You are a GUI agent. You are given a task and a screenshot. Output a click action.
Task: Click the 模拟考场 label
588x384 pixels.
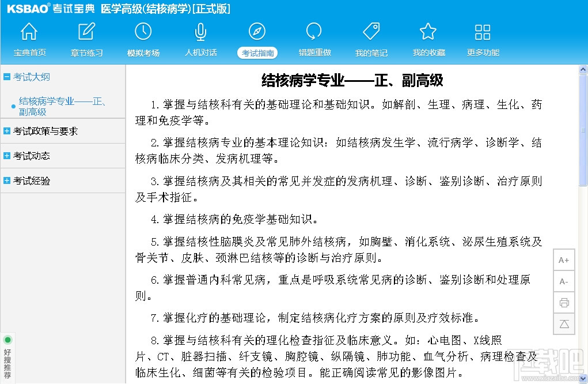click(x=143, y=53)
